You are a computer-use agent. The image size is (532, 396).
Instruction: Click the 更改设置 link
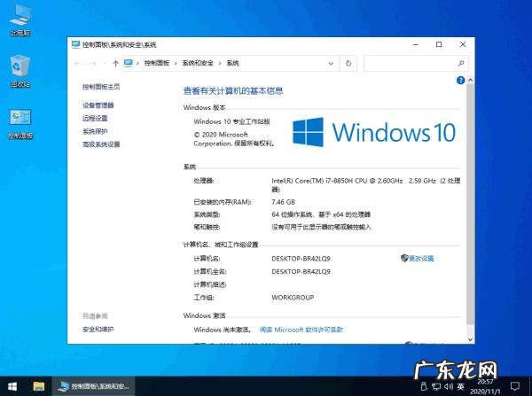(x=421, y=259)
